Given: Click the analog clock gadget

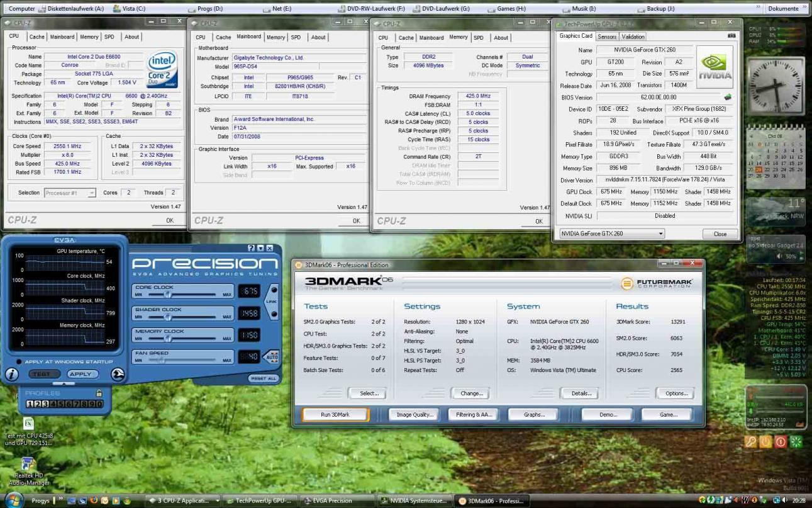Looking at the screenshot, I should [775, 85].
